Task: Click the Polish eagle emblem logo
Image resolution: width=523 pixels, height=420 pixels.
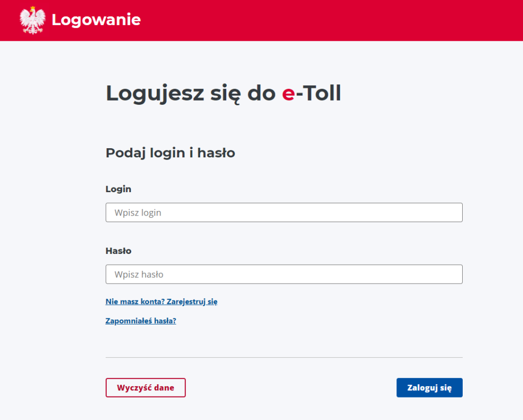Action: [32, 20]
